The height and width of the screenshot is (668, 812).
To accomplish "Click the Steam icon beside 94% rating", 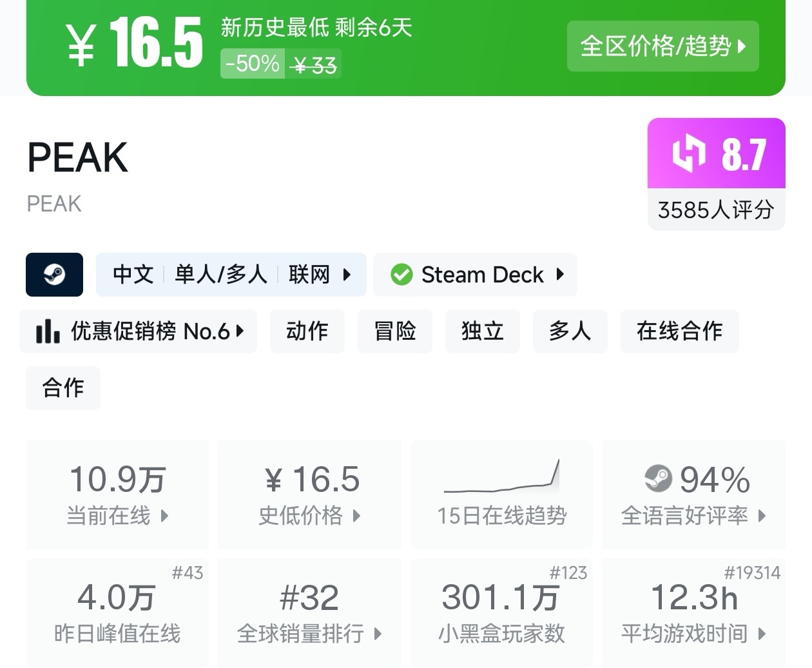I will [658, 478].
